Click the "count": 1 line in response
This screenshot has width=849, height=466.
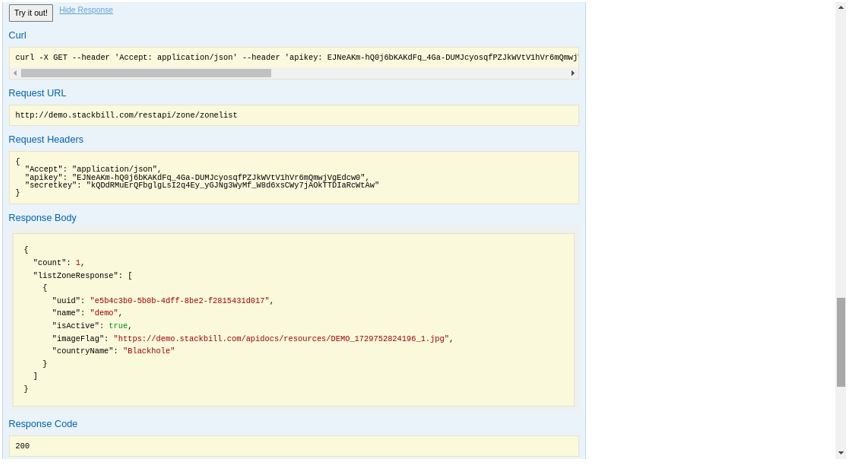58,262
